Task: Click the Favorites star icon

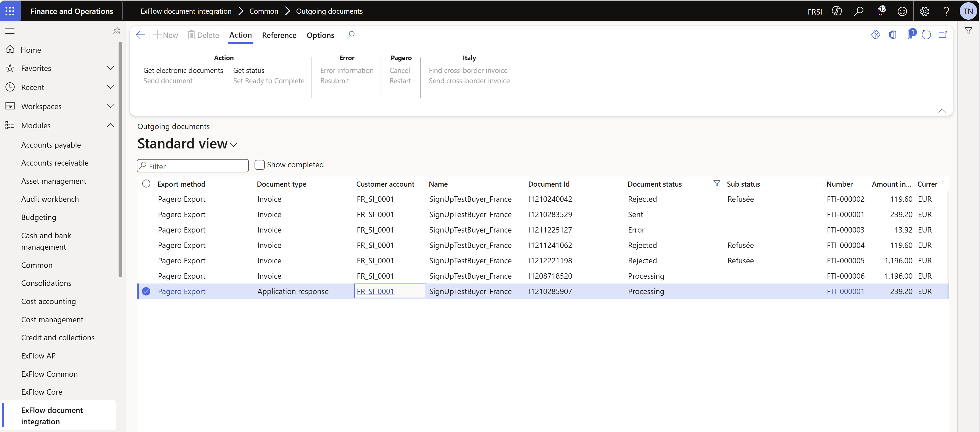Action: (x=10, y=68)
